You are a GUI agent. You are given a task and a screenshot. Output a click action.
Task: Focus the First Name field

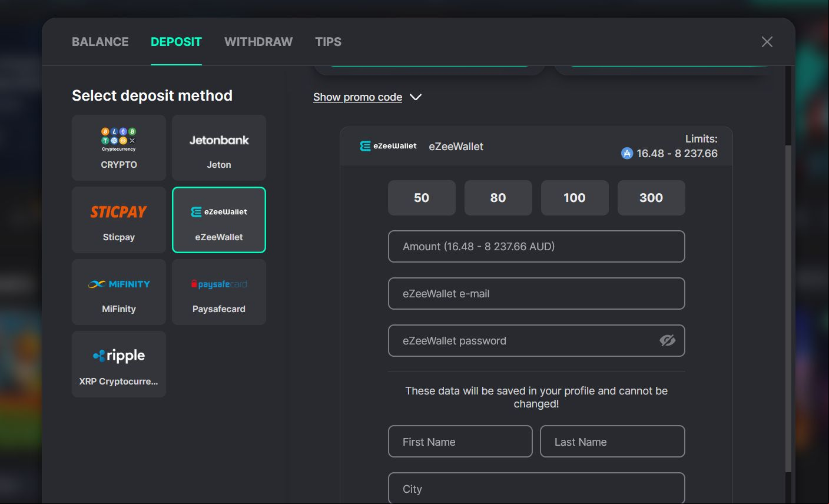tap(460, 442)
